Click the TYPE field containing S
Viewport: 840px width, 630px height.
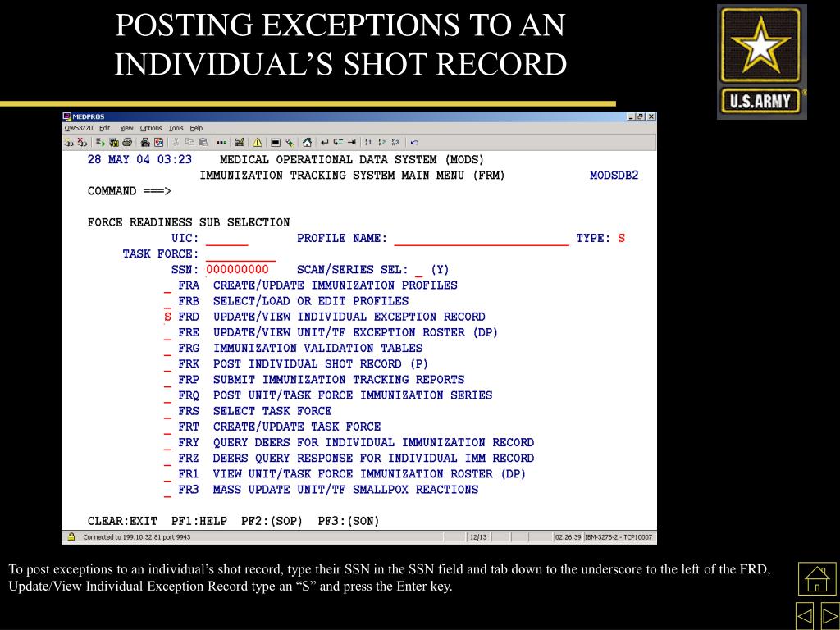pos(622,239)
